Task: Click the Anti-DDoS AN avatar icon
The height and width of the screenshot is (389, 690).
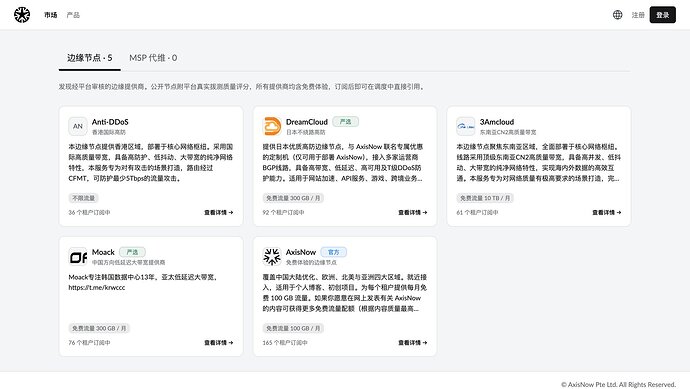Action: [78, 126]
